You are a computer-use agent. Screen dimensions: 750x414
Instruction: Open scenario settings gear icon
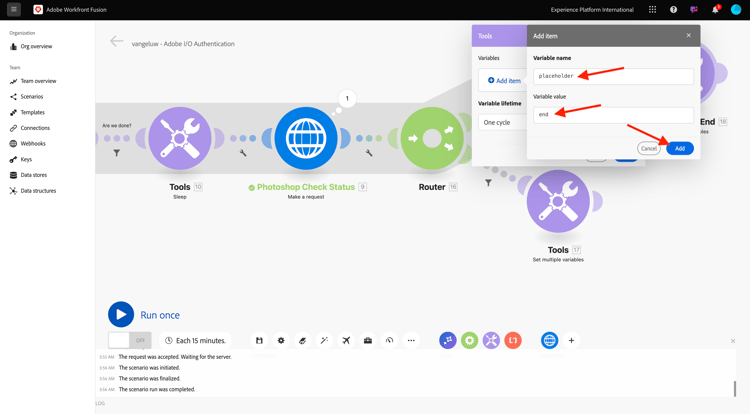coord(281,340)
